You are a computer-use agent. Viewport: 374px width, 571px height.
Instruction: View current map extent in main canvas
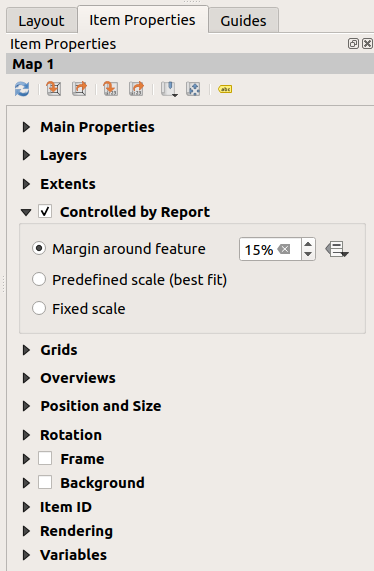(x=79, y=89)
